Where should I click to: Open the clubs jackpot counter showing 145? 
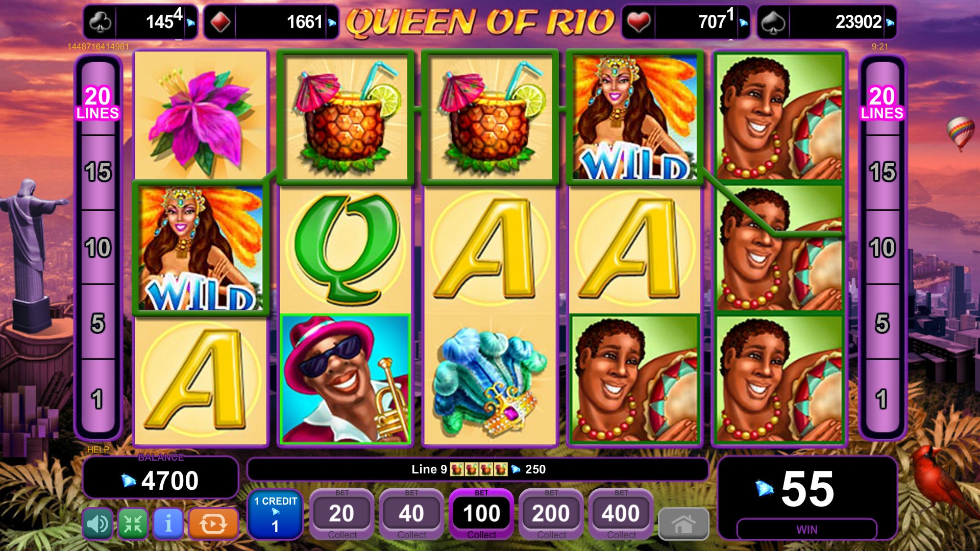140,22
